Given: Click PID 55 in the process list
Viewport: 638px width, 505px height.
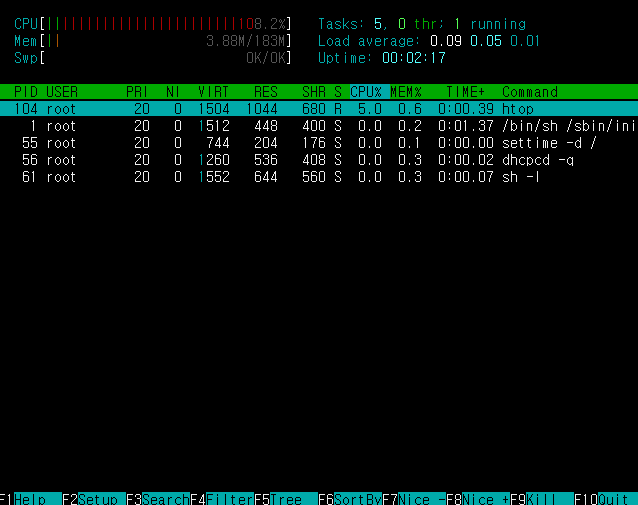Looking at the screenshot, I should 30,143.
